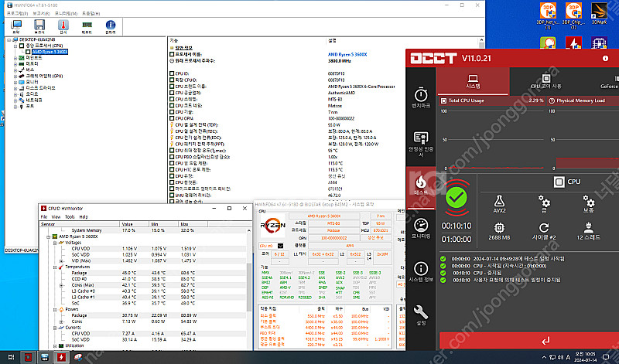Switch to the 시스템 tab in OCCT
619x364 pixels.
point(473,81)
